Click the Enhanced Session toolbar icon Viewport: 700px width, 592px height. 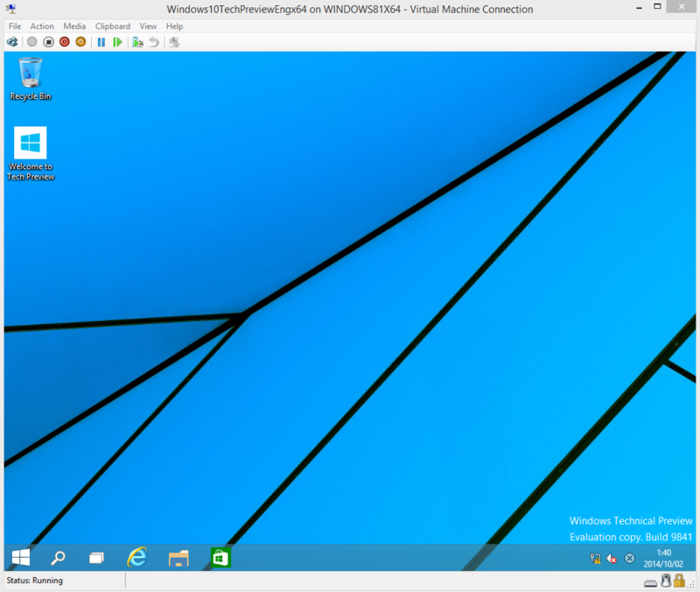pos(174,42)
